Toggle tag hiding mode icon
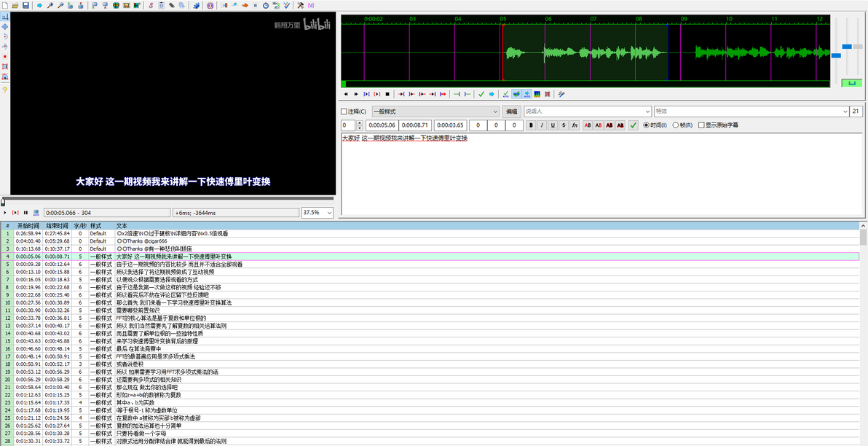Screen dimensions: 868x446 click(x=312, y=5)
